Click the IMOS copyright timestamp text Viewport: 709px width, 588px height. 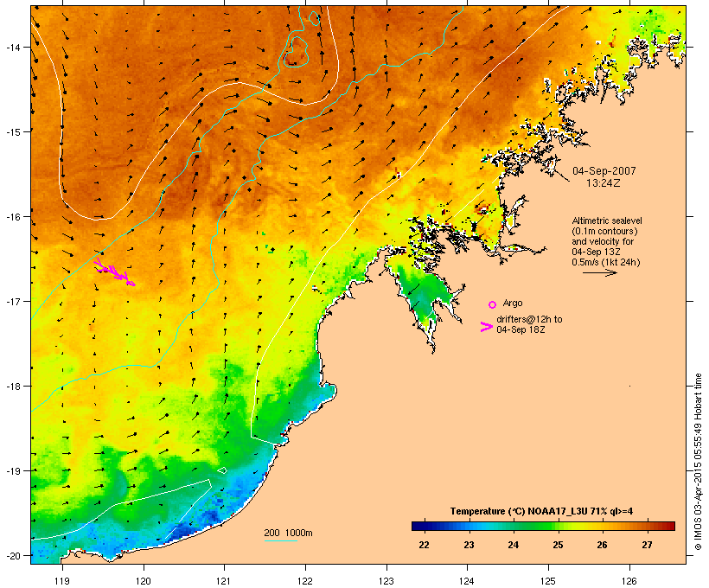point(698,462)
